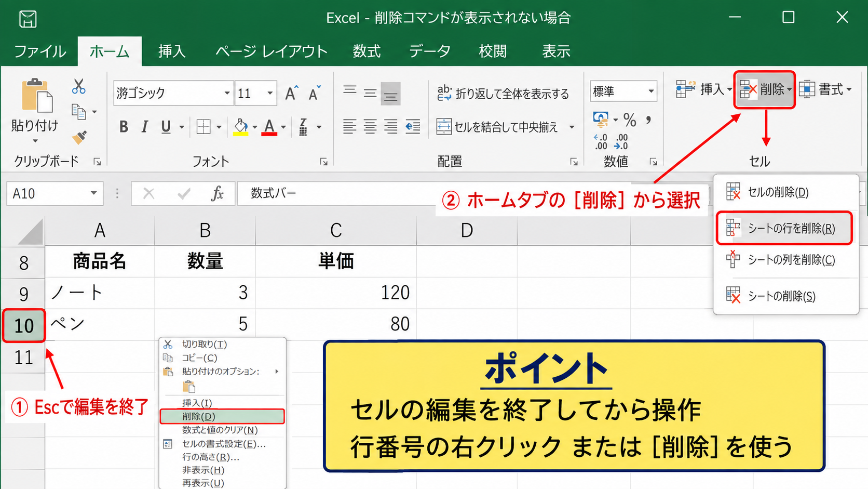Click the fx insert function icon
Image resolution: width=868 pixels, height=489 pixels.
click(217, 193)
